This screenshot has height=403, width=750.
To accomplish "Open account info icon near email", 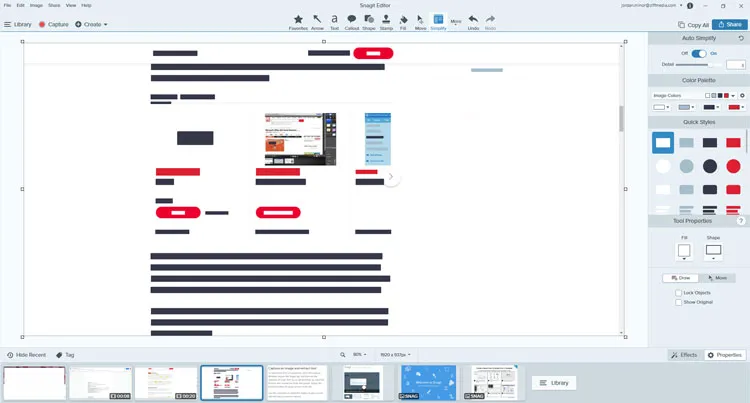I will [690, 6].
